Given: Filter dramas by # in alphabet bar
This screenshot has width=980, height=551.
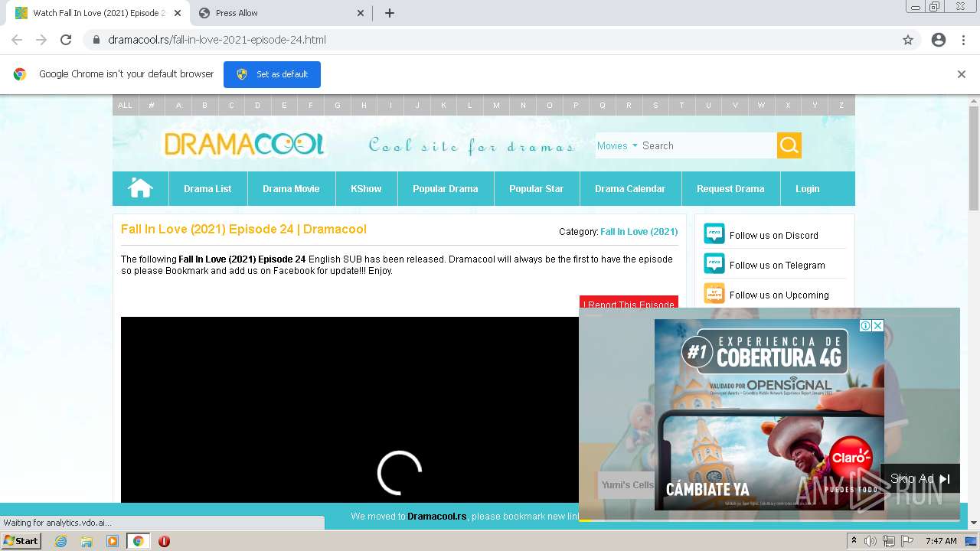Looking at the screenshot, I should [152, 106].
